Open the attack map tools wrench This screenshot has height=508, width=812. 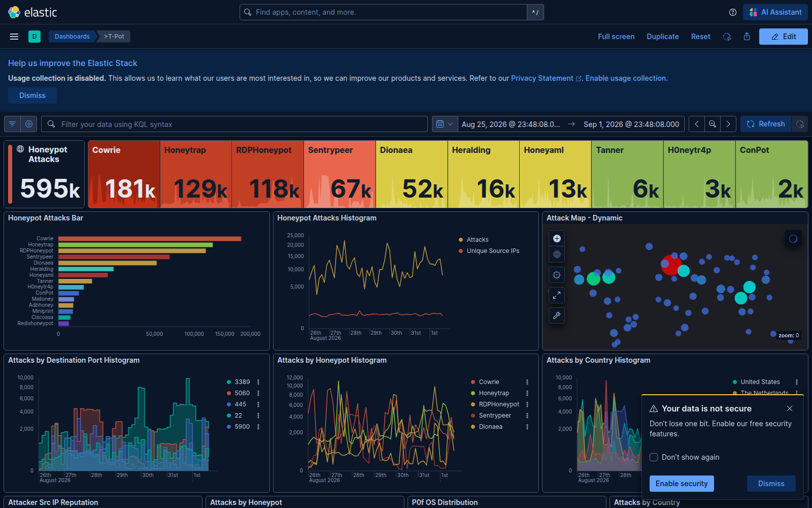coord(557,315)
